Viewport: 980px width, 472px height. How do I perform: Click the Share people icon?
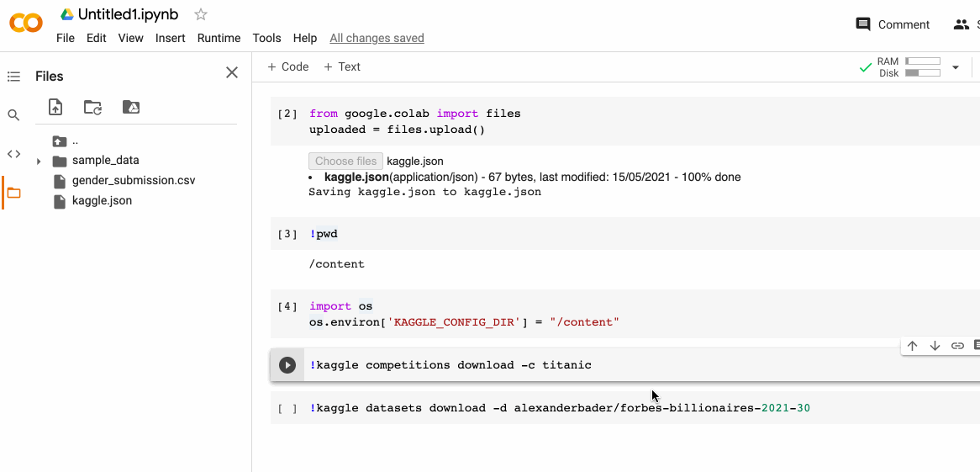[x=961, y=24]
